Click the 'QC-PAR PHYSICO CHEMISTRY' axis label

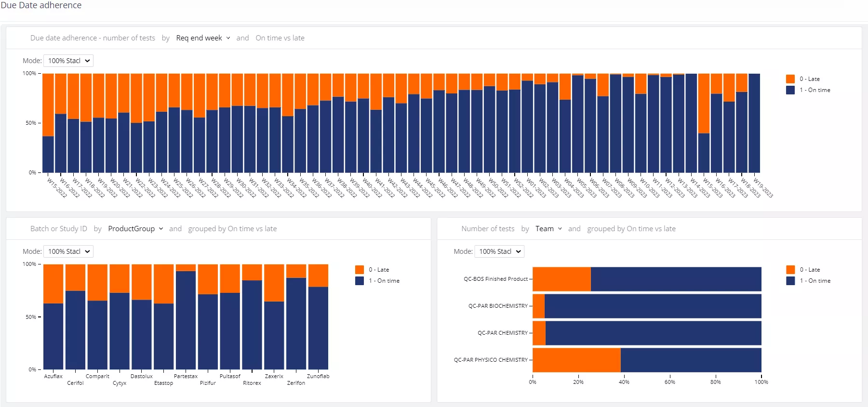[491, 360]
